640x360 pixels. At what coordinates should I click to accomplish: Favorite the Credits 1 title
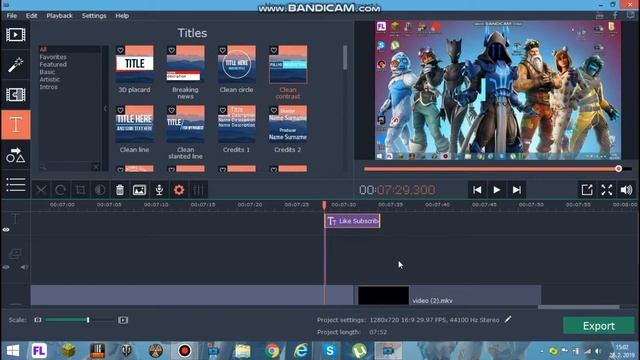[x=222, y=110]
